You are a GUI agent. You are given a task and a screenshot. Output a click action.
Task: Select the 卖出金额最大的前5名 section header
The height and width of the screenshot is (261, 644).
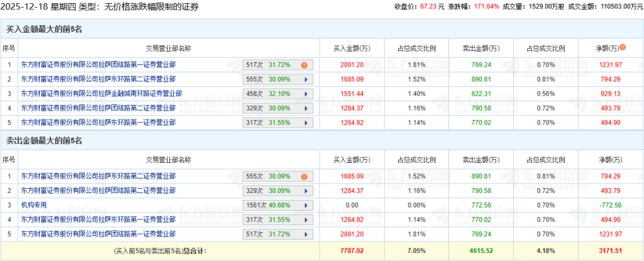pyautogui.click(x=45, y=140)
